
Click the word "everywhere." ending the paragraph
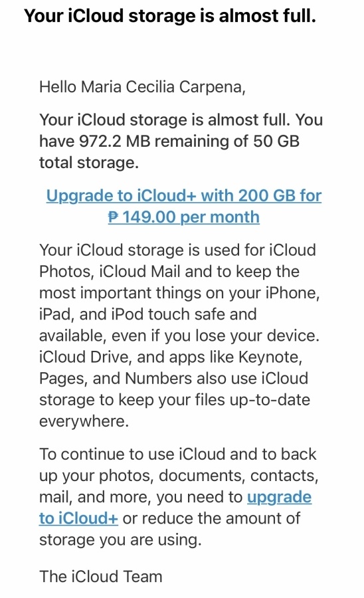[84, 421]
